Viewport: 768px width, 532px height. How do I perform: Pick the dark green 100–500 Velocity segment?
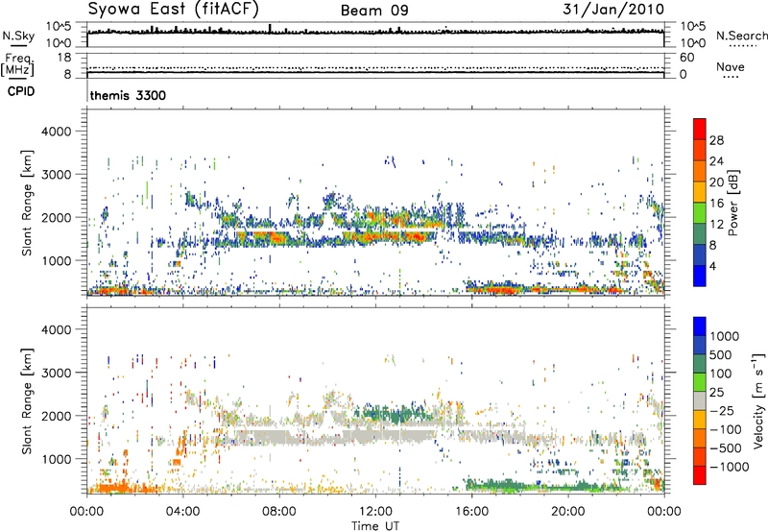click(700, 364)
